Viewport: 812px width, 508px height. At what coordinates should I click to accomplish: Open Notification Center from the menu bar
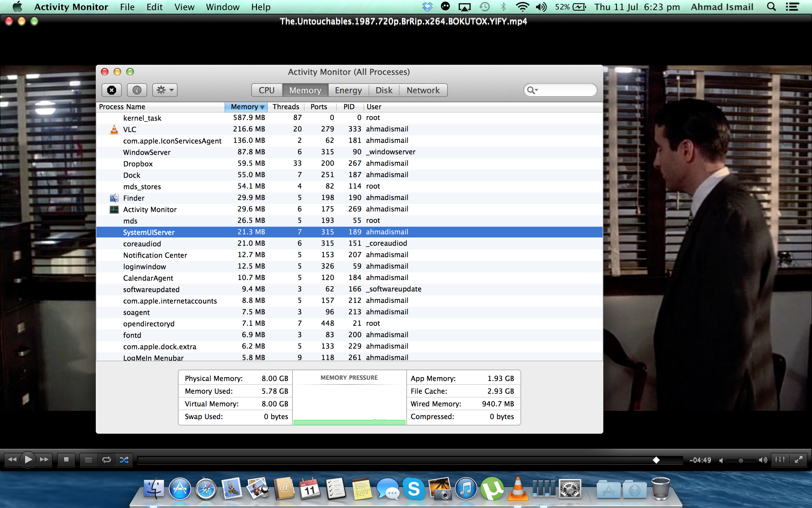[792, 7]
